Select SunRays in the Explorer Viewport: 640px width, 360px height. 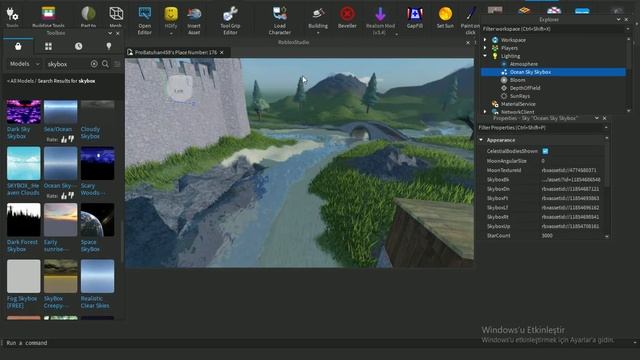(520, 96)
